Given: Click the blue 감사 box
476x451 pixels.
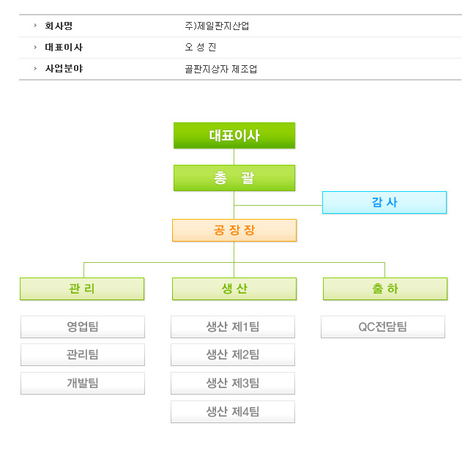Looking at the screenshot, I should [x=384, y=202].
